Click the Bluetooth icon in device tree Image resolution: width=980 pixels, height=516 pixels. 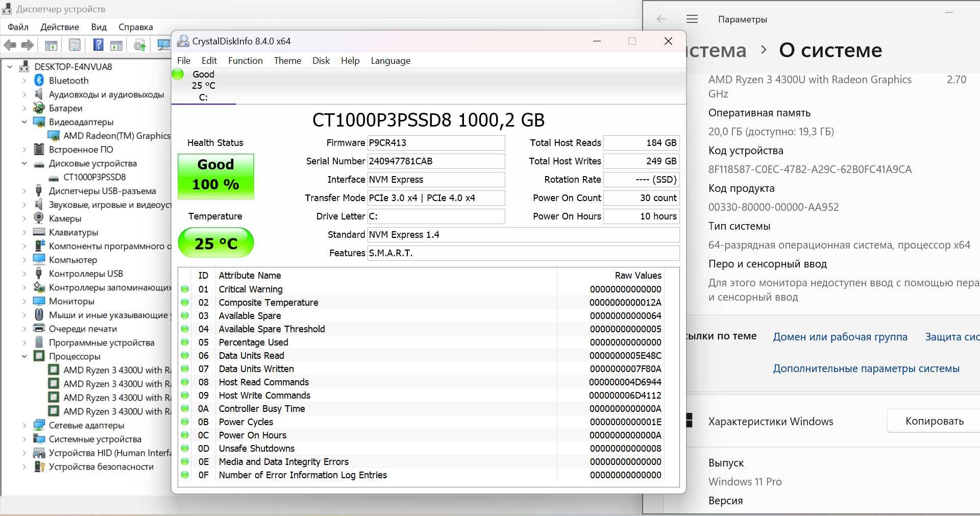(x=39, y=80)
